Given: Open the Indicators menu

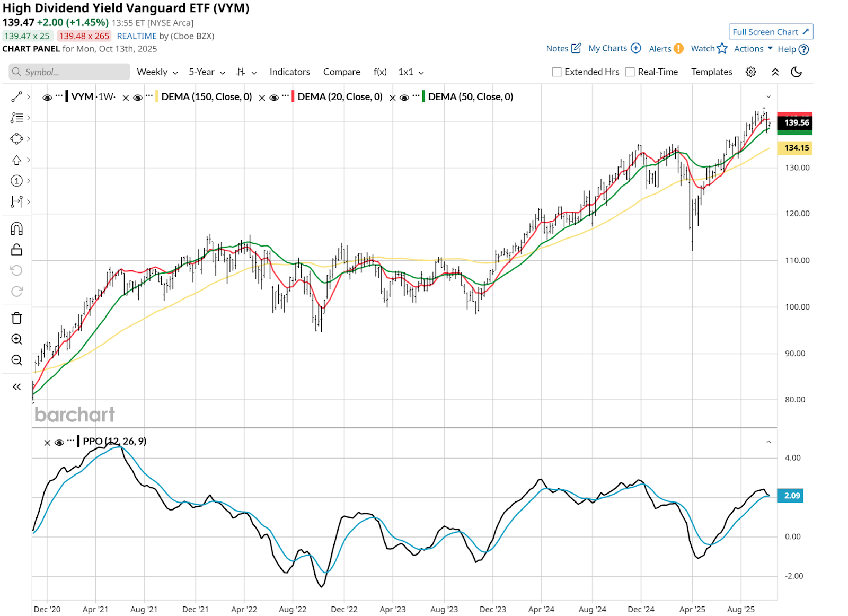Looking at the screenshot, I should point(289,72).
